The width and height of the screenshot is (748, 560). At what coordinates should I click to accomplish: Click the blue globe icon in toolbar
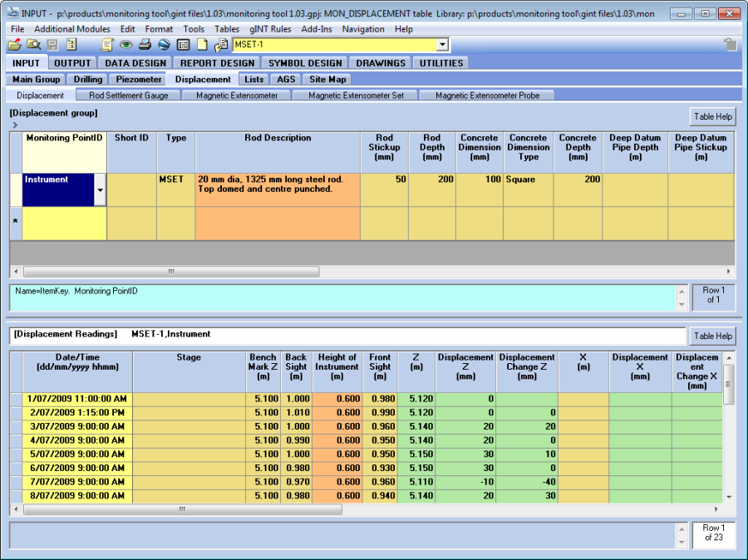pos(164,45)
